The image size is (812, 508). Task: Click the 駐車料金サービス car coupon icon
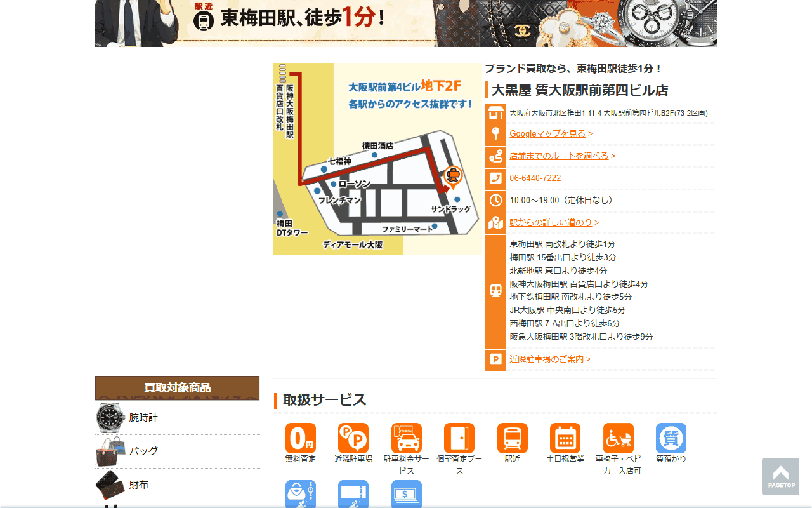tap(407, 438)
